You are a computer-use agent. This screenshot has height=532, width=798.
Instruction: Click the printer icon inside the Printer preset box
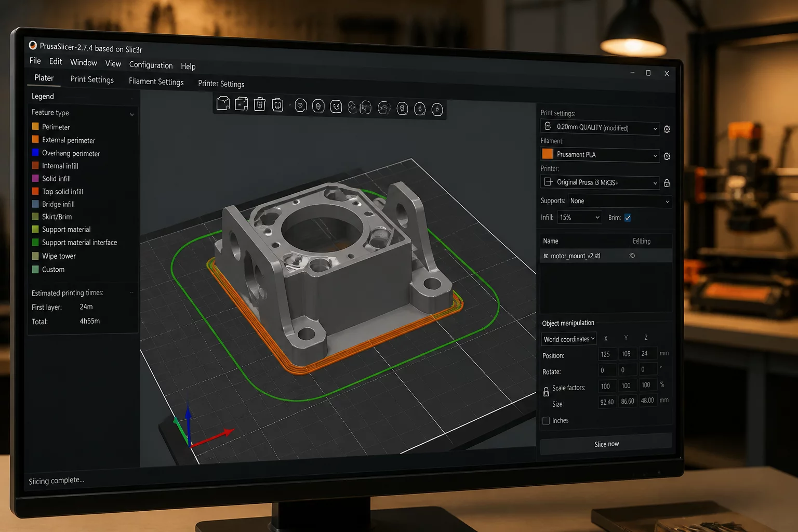pos(548,182)
